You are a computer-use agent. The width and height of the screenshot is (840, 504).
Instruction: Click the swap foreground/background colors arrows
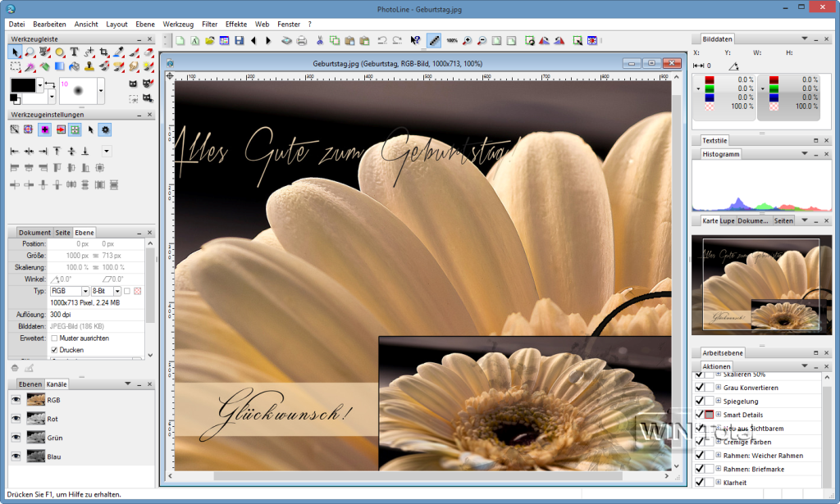pos(49,84)
